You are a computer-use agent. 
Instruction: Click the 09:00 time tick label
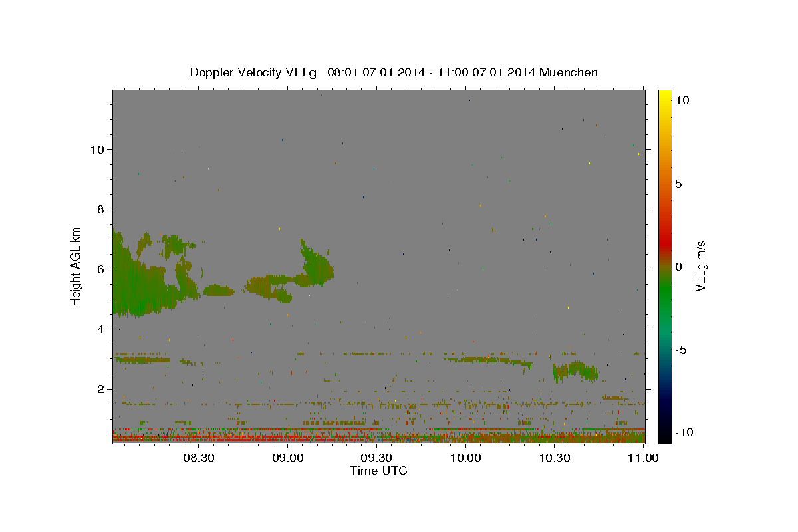(x=287, y=458)
